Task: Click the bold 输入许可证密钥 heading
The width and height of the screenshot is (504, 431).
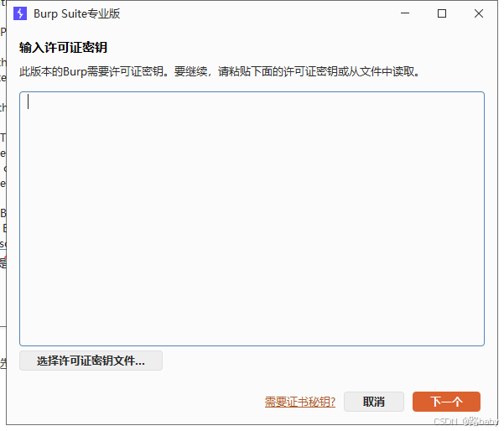Action: [x=63, y=48]
